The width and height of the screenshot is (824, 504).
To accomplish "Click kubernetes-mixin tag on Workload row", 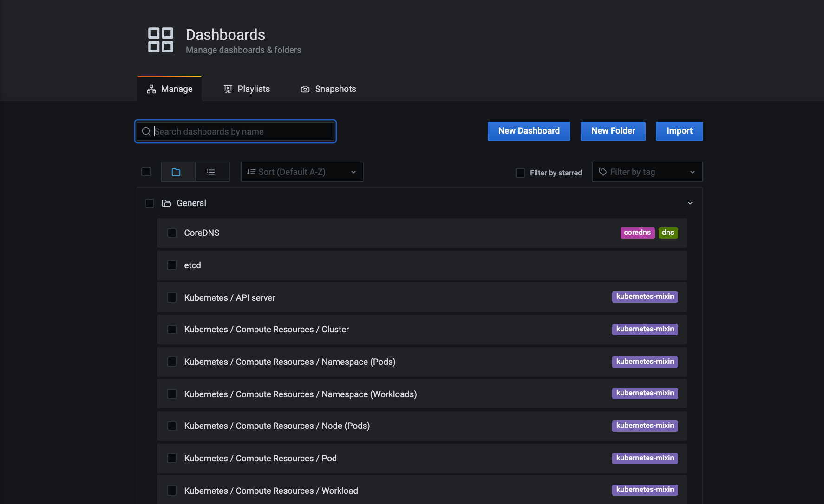I will pyautogui.click(x=645, y=490).
